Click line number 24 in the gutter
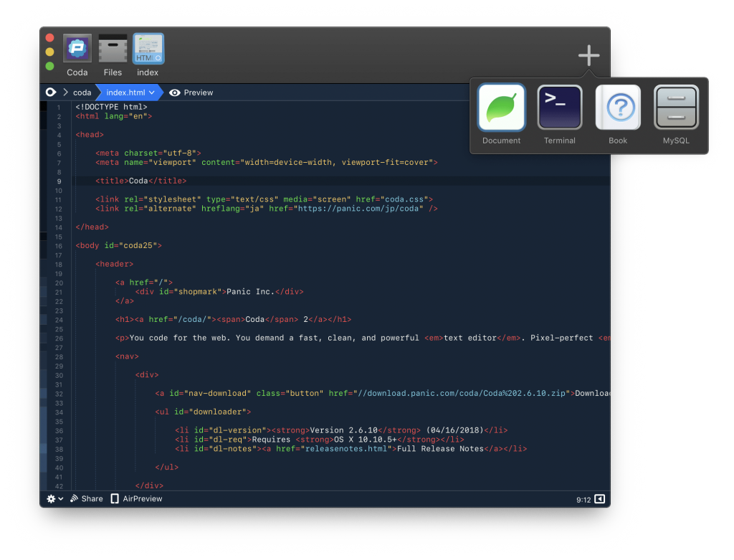Viewport: 734px width, 560px height. tap(59, 321)
